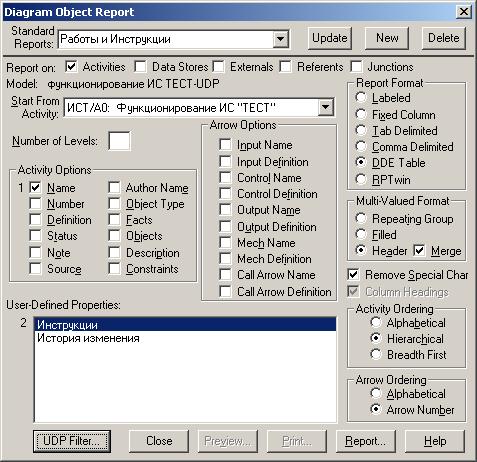Enable Input Name arrow option
The width and height of the screenshot is (477, 462).
(225, 145)
